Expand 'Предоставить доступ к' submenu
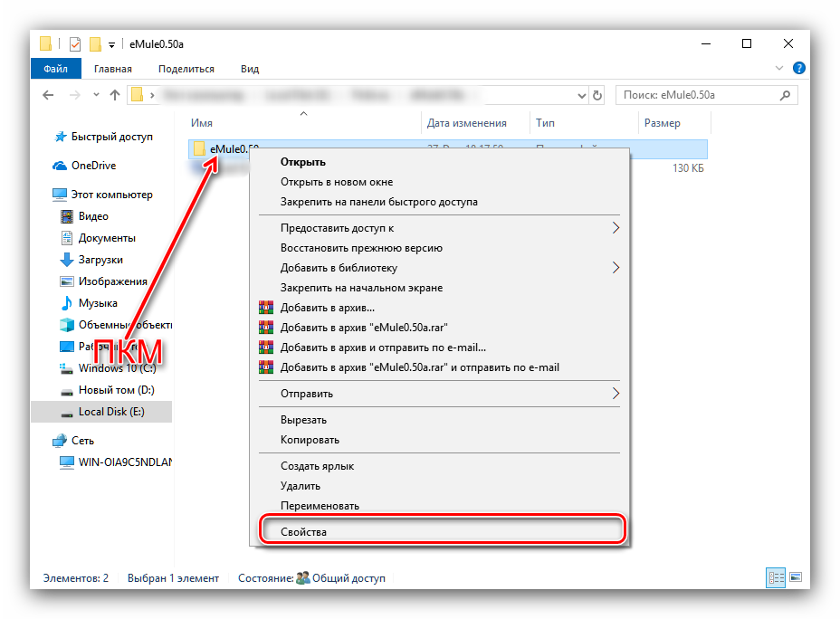Viewport: 840px width, 619px height. pos(616,228)
